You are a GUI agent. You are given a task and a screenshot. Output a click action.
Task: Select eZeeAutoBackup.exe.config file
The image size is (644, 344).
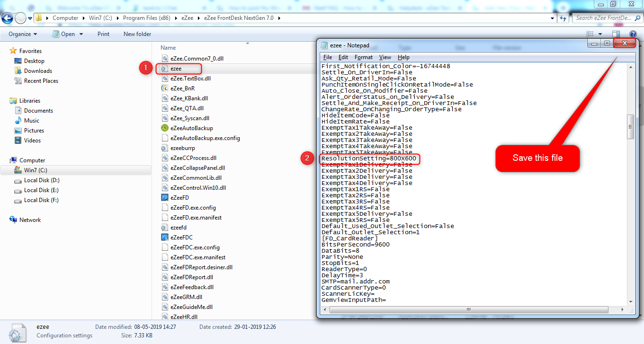tap(205, 138)
